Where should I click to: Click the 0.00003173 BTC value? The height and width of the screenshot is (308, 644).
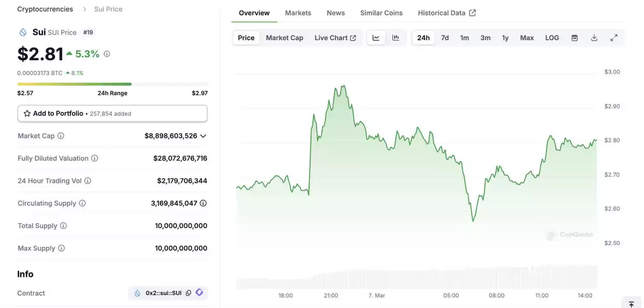pyautogui.click(x=40, y=73)
